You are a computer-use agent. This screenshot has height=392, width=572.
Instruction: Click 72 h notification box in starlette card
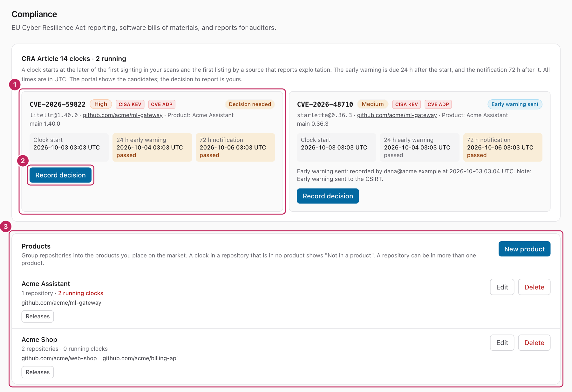503,148
